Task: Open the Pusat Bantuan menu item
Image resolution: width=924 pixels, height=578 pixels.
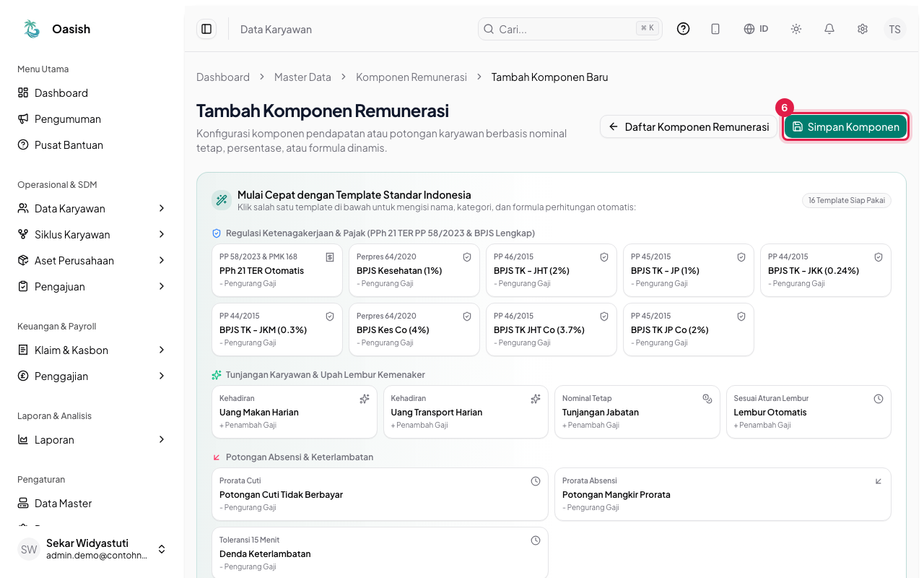Action: click(92, 144)
